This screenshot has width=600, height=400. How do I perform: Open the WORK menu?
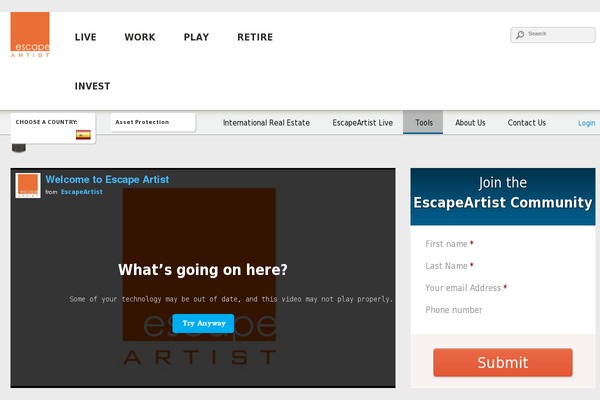coord(140,37)
